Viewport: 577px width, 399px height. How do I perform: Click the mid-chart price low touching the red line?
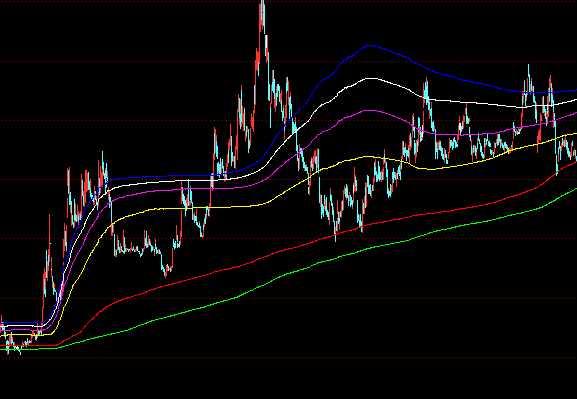coord(336,236)
